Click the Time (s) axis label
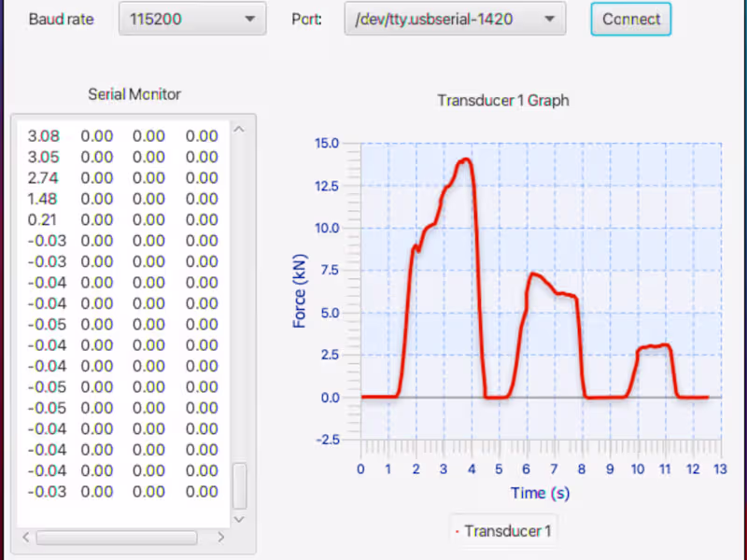The width and height of the screenshot is (747, 560). pyautogui.click(x=540, y=493)
